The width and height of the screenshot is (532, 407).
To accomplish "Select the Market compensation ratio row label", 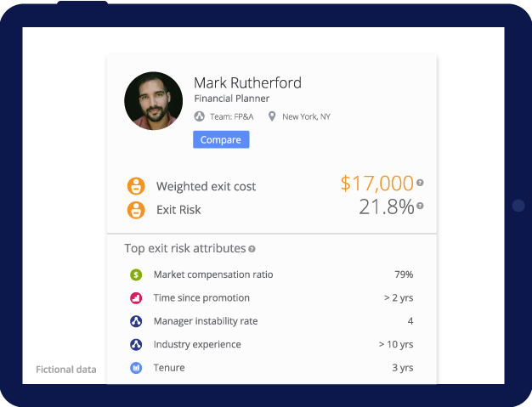I will (x=213, y=274).
